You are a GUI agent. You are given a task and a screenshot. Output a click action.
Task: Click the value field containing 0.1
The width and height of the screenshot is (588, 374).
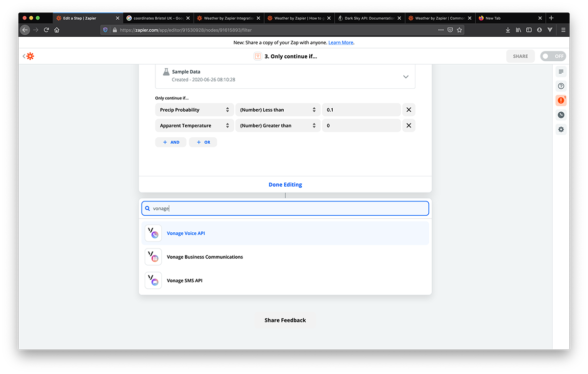coord(361,110)
